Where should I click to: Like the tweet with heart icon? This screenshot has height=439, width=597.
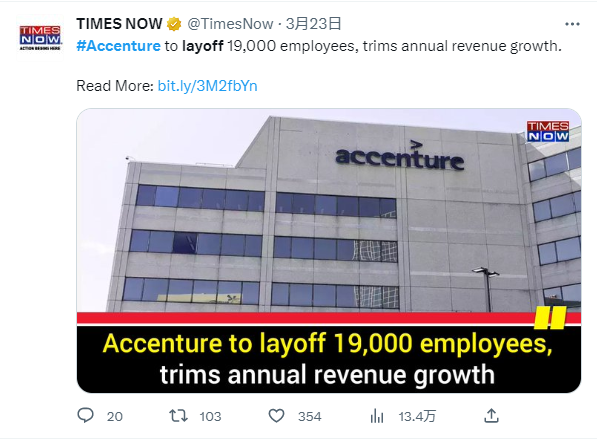click(x=276, y=416)
